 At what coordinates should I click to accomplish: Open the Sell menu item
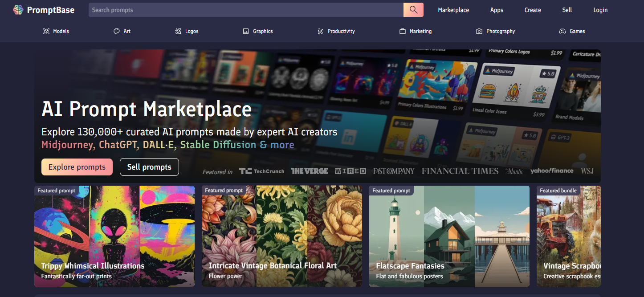[x=567, y=10]
